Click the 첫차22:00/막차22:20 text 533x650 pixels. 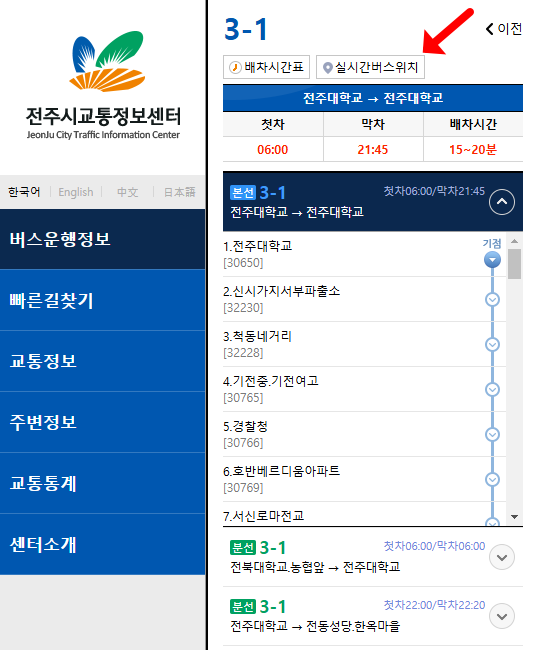[x=434, y=605]
